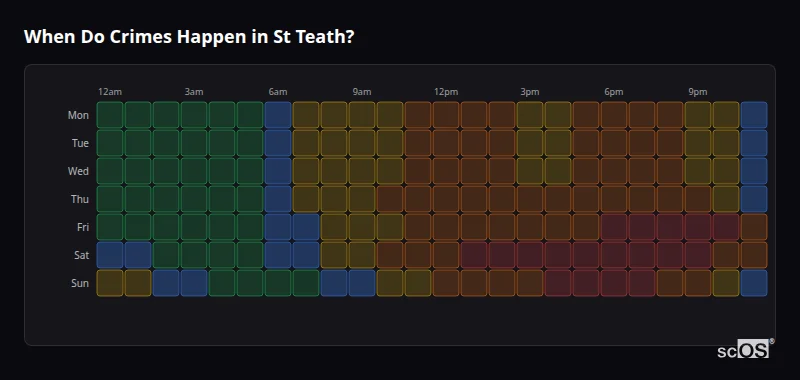Select the Saturday 3pm red cell
This screenshot has height=380, width=800.
530,255
